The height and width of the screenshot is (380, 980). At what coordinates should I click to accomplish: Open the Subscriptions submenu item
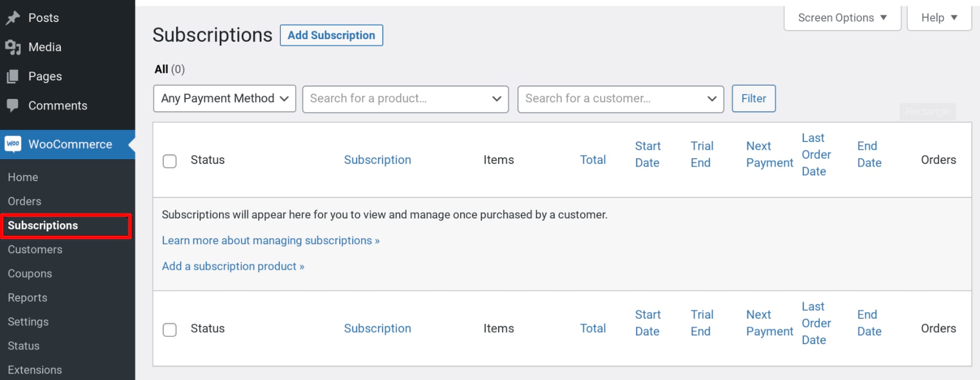43,226
